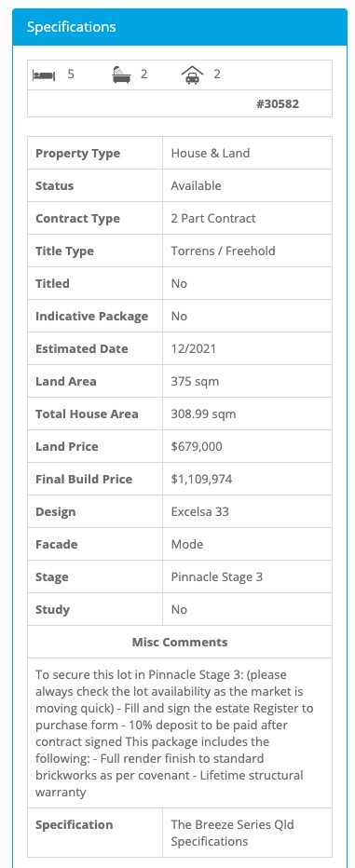Open The Breeze Series Qld Specifications
Viewport: 355px width, 868px height.
pos(232,833)
